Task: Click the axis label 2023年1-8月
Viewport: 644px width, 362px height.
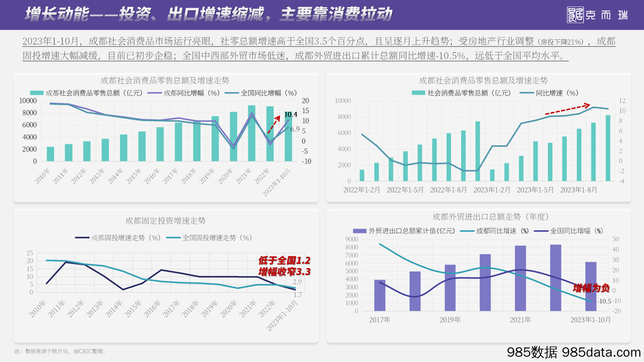Action: (579, 190)
